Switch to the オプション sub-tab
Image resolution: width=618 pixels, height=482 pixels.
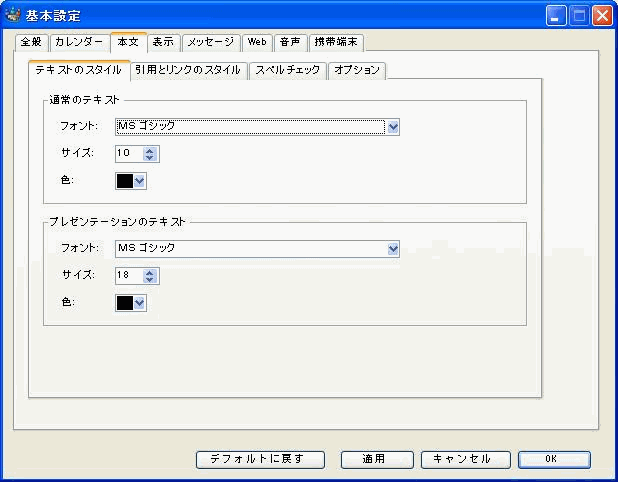[356, 70]
